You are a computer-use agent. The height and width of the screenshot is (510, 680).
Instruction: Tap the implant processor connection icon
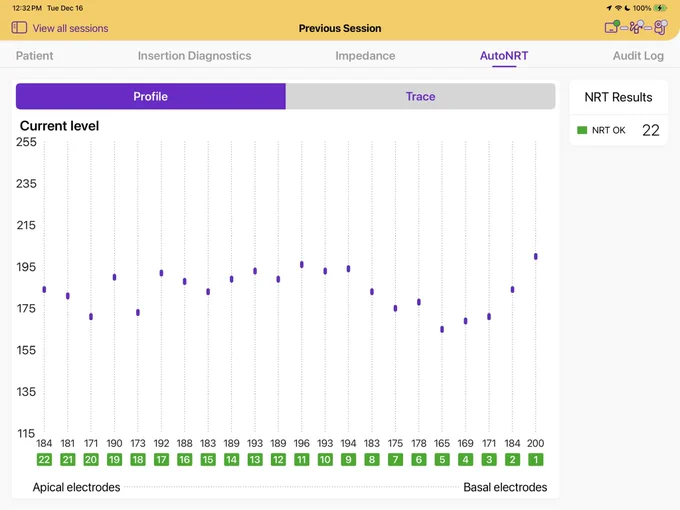pyautogui.click(x=660, y=27)
